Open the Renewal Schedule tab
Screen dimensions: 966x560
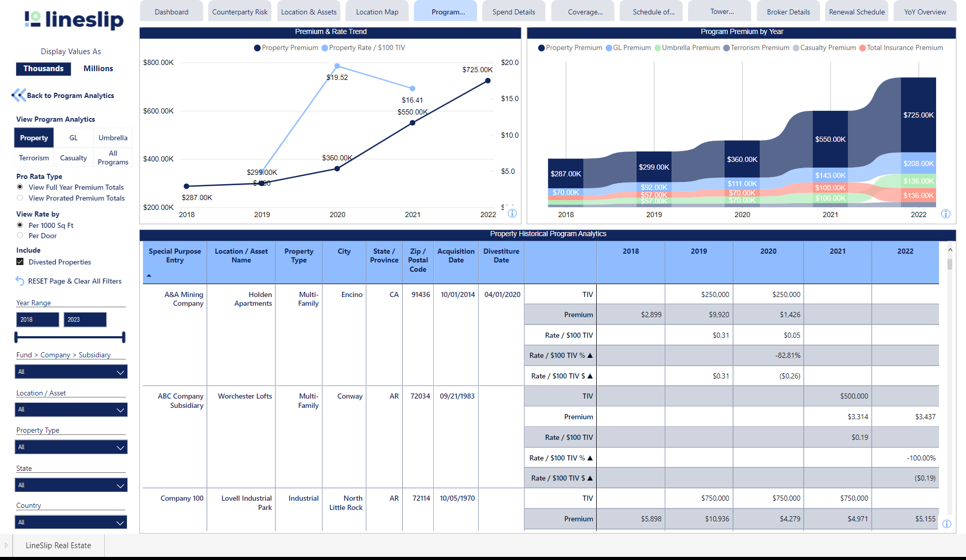click(857, 12)
